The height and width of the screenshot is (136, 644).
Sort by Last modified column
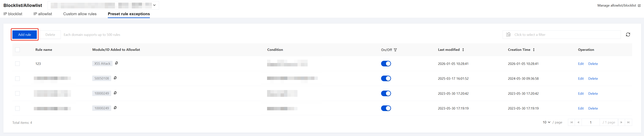pos(463,50)
